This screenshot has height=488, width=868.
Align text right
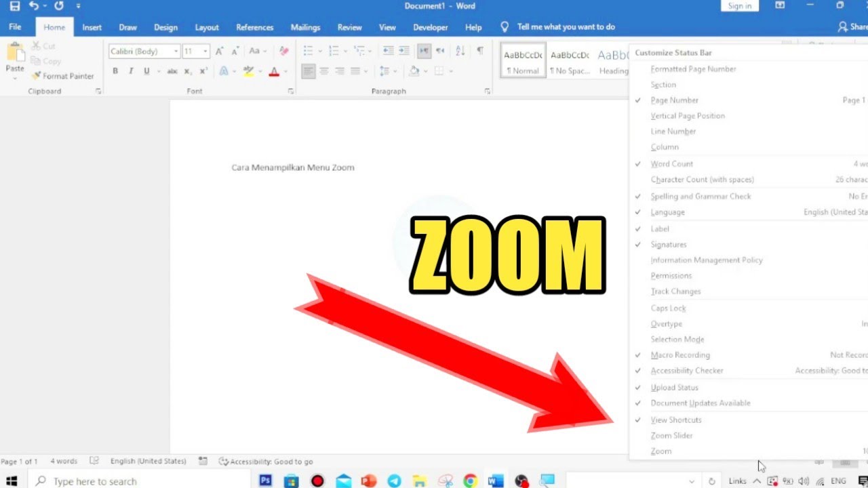(340, 71)
